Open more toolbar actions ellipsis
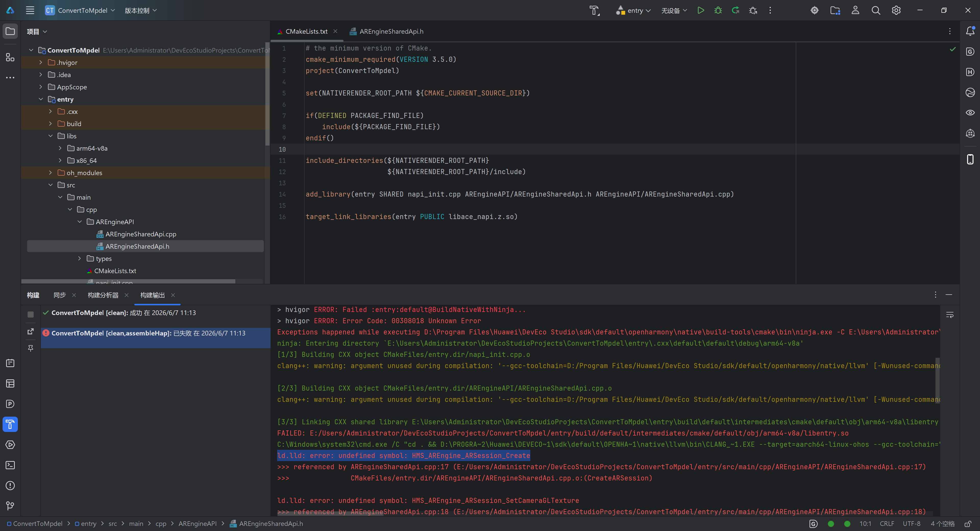This screenshot has height=531, width=980. click(770, 10)
